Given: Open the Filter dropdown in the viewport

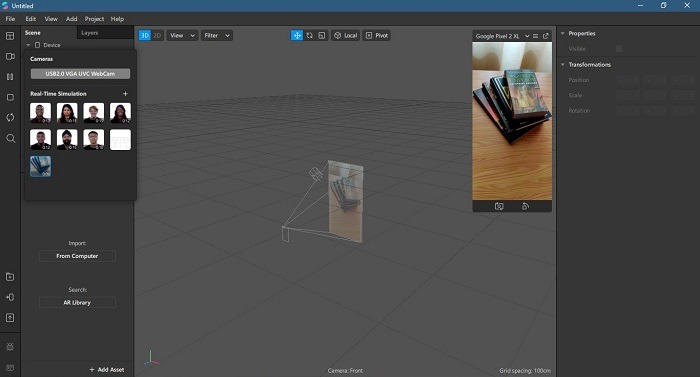Looking at the screenshot, I should pos(217,35).
